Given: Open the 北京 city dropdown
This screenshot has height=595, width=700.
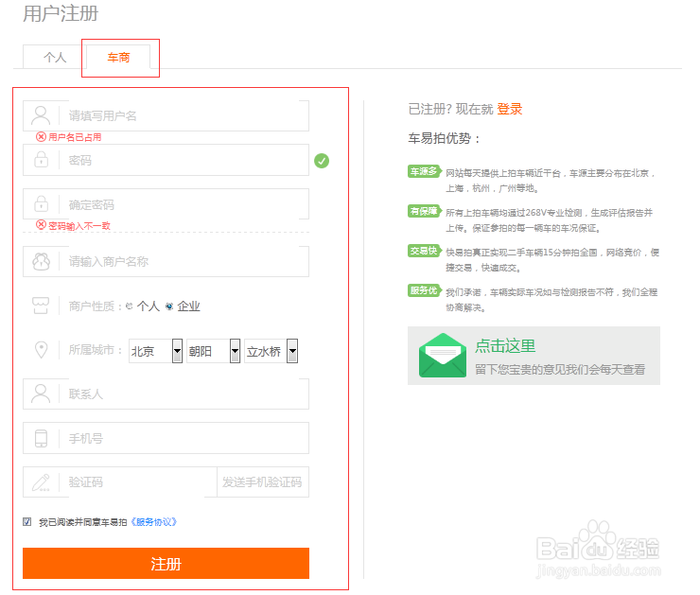Looking at the screenshot, I should [155, 351].
